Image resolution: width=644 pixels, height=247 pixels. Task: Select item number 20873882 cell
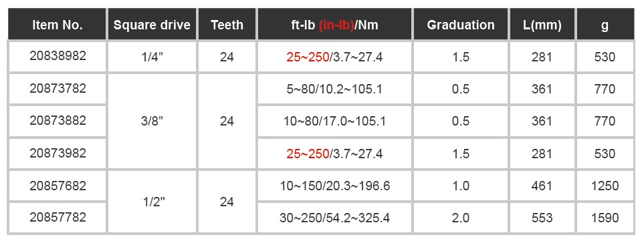(x=57, y=121)
